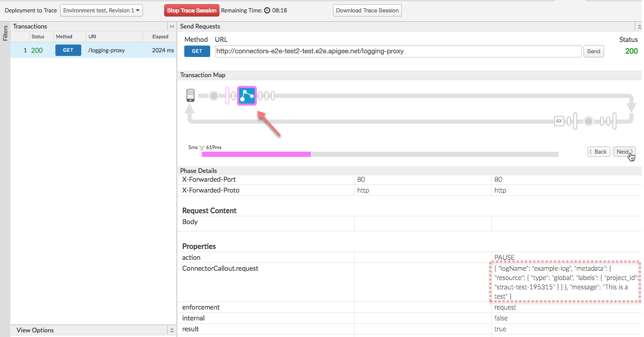Open the GET method selector in Send Requests
This screenshot has height=337, width=644.
197,51
